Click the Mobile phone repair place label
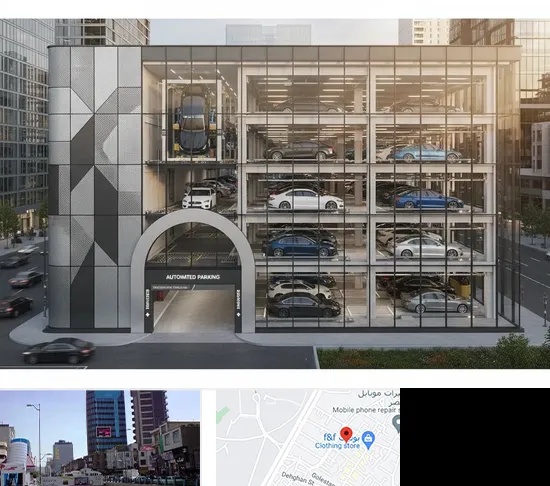This screenshot has width=550, height=486. click(366, 410)
